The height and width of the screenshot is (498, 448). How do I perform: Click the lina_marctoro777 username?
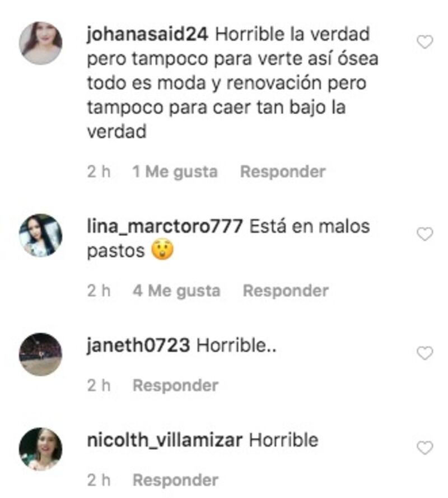pyautogui.click(x=165, y=227)
